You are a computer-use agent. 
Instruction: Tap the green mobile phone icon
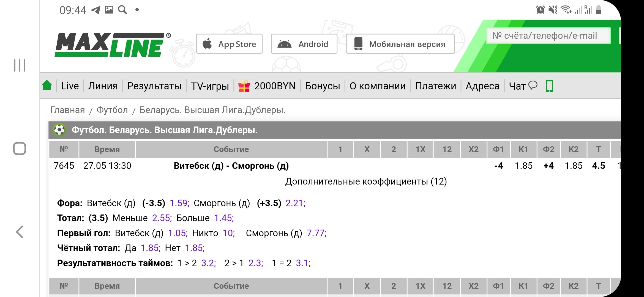(549, 86)
